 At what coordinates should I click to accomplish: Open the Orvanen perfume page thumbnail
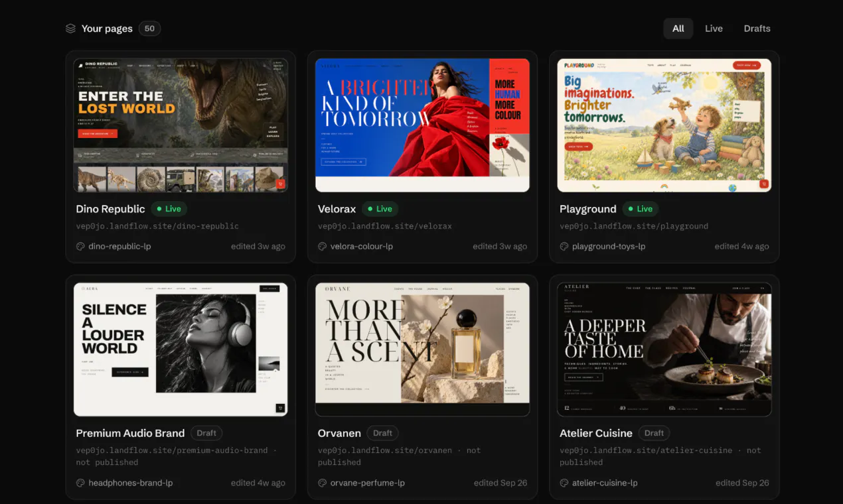click(x=422, y=349)
